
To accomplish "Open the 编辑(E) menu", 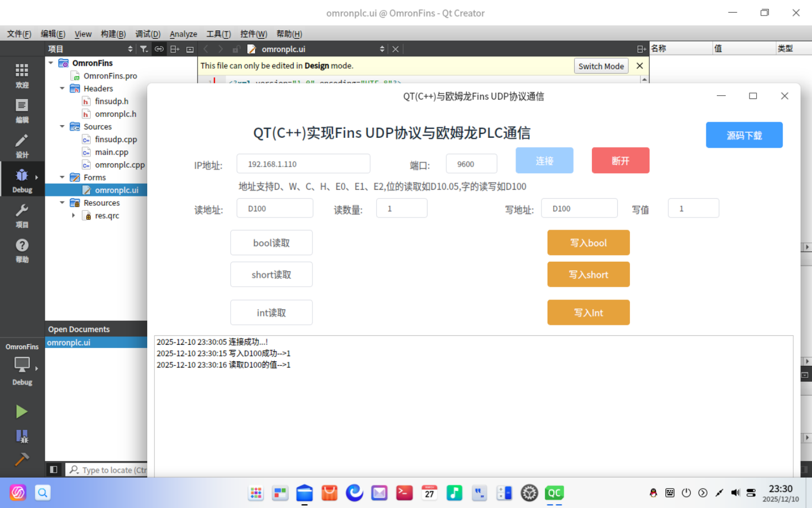I will pyautogui.click(x=53, y=34).
